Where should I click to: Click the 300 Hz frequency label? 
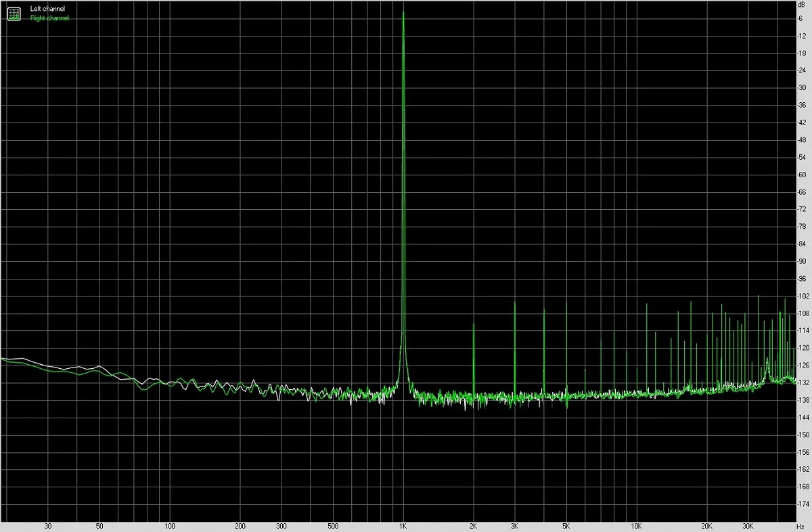click(281, 525)
